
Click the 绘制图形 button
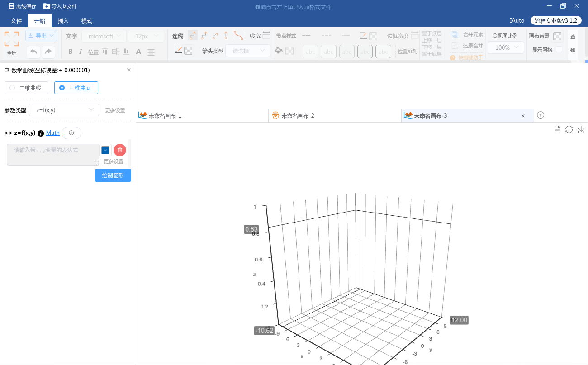113,175
